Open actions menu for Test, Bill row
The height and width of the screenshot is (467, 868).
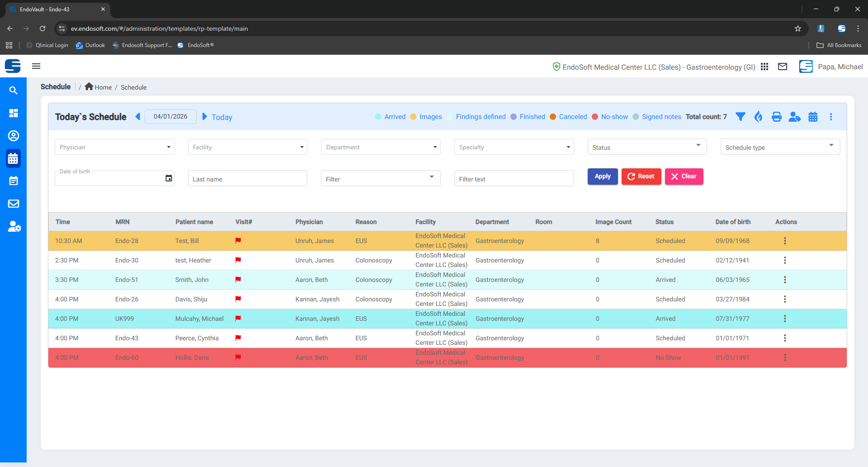785,241
